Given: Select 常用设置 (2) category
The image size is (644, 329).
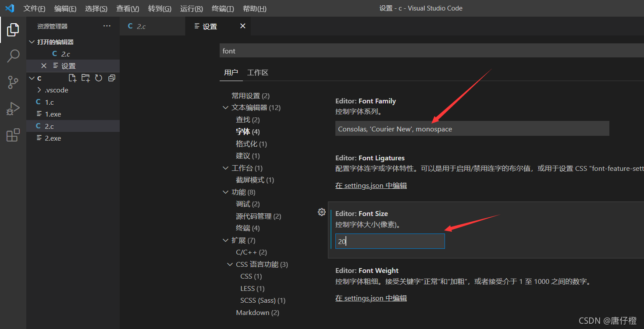Looking at the screenshot, I should pos(250,96).
